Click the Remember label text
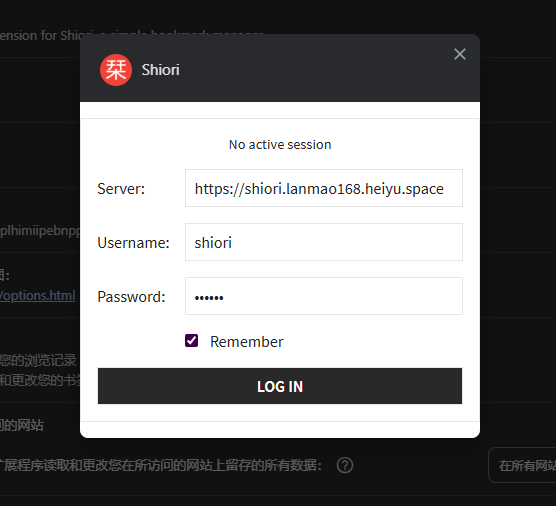556x506 pixels. (x=246, y=342)
